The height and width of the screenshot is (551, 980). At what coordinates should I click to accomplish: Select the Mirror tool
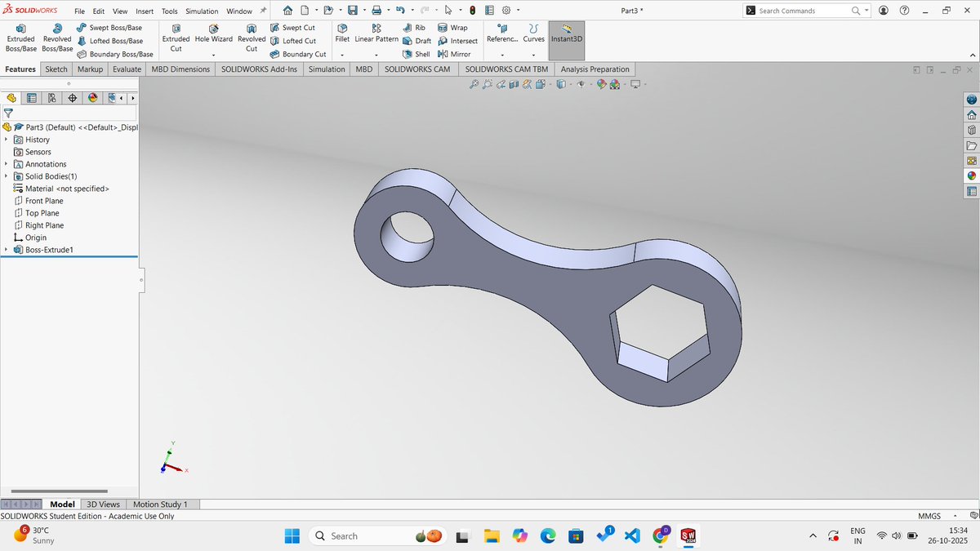pyautogui.click(x=454, y=54)
